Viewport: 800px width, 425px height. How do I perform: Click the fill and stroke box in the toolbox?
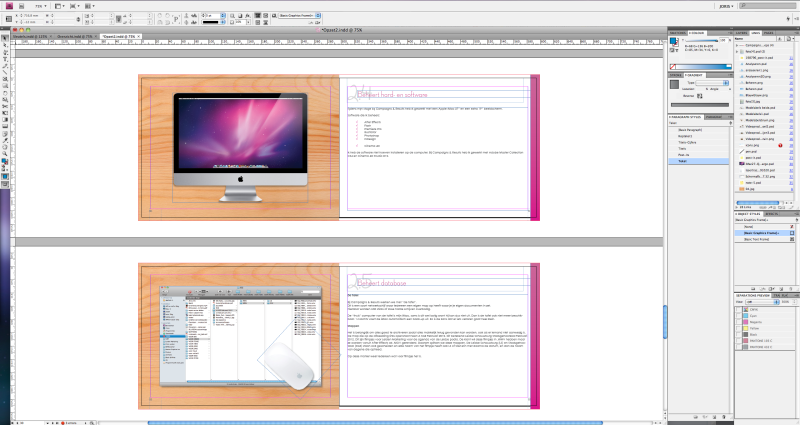pyautogui.click(x=5, y=162)
